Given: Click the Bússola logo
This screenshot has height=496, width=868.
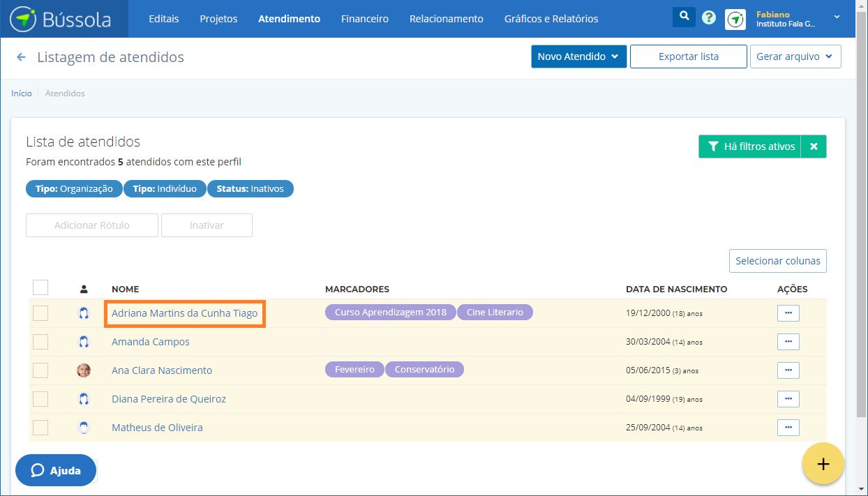Looking at the screenshot, I should tap(61, 19).
